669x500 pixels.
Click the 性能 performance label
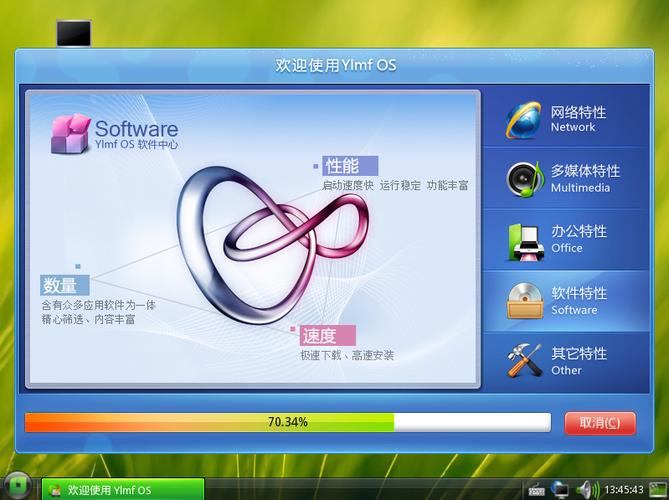(350, 166)
